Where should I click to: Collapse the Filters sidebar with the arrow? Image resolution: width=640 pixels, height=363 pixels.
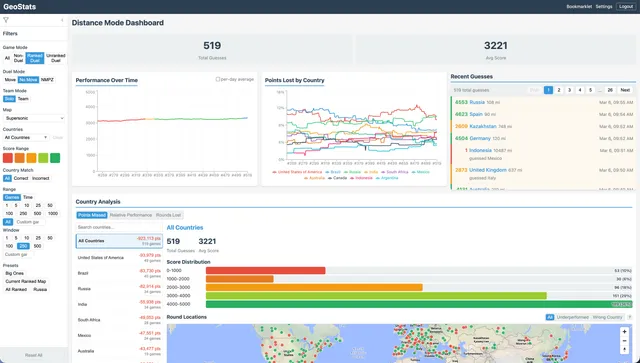(x=62, y=20)
